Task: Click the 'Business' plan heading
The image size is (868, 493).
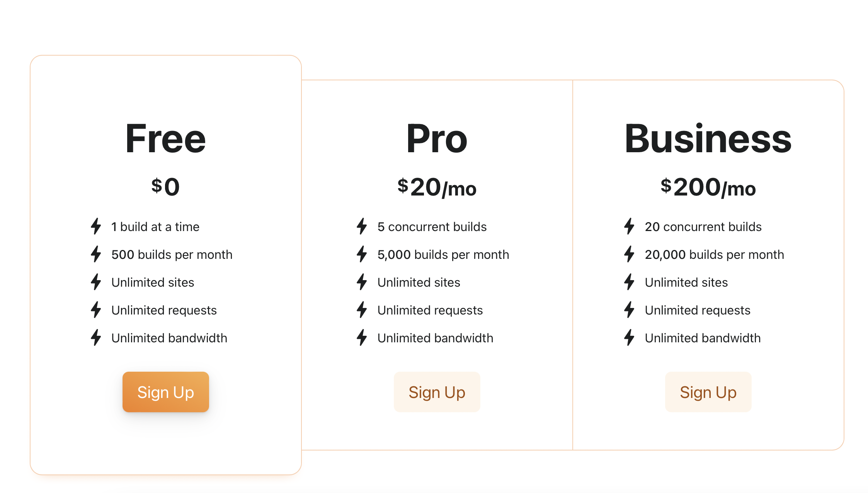Action: click(x=708, y=139)
